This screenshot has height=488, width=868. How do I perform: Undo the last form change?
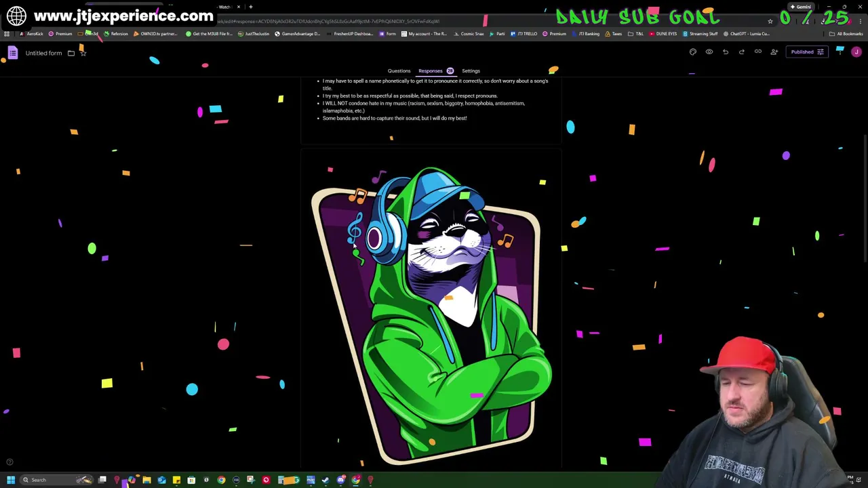click(726, 52)
